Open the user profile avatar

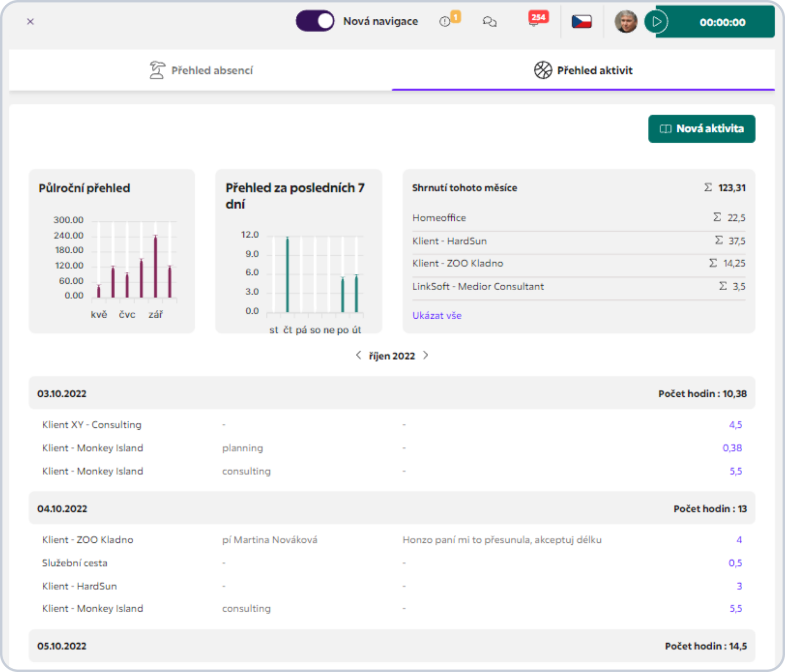click(x=626, y=22)
